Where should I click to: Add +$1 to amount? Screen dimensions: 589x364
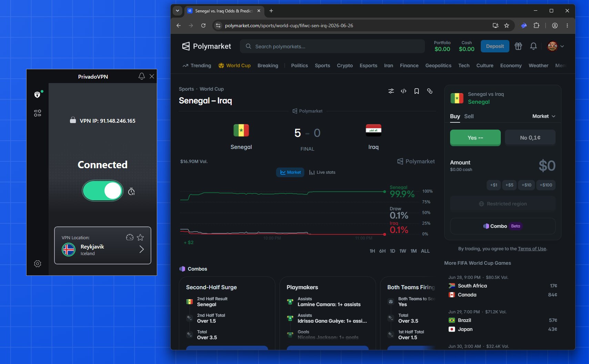[494, 185]
